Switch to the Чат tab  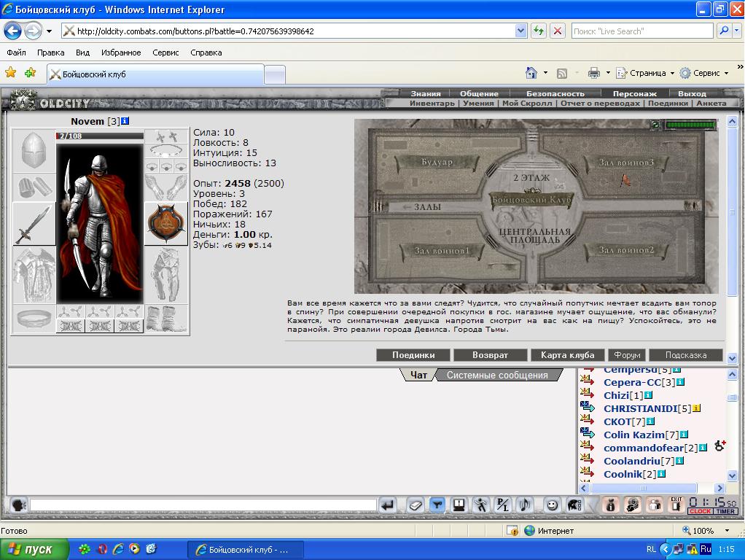tap(418, 375)
